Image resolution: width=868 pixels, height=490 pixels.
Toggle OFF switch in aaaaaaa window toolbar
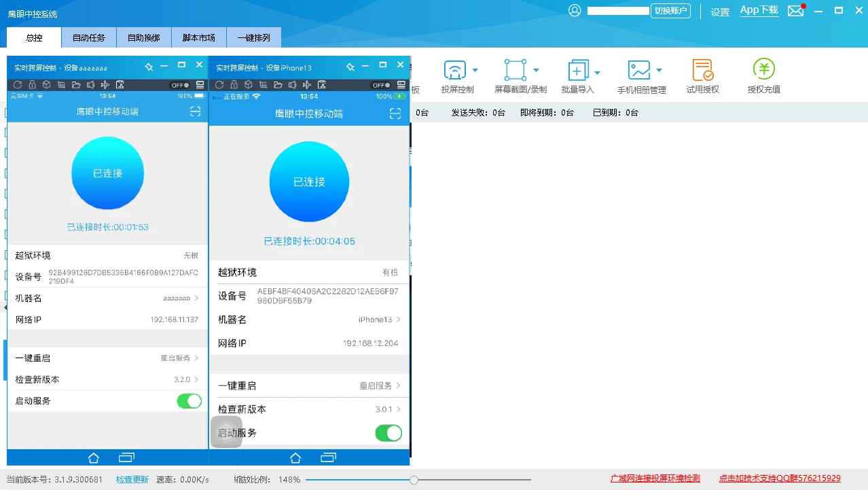180,85
